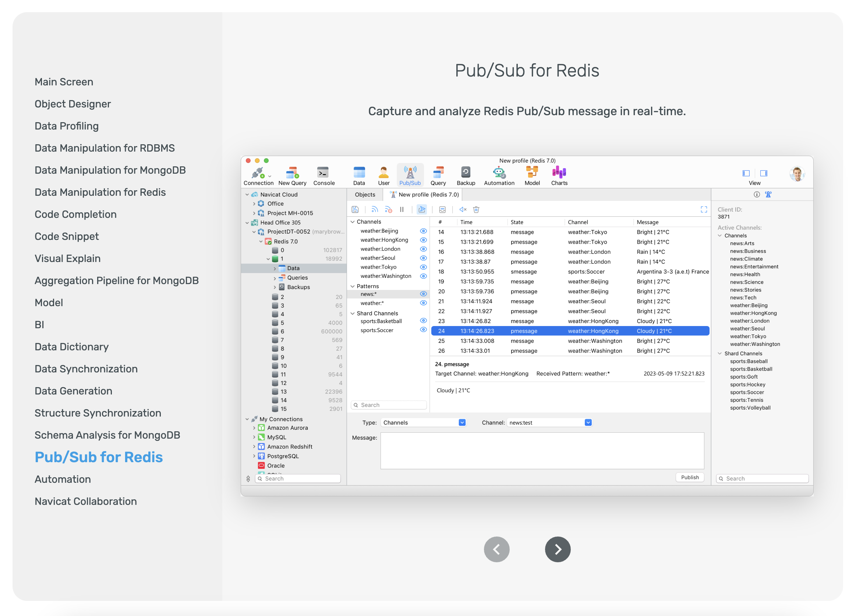Expand the Office project node
This screenshot has width=856, height=616.
254,204
